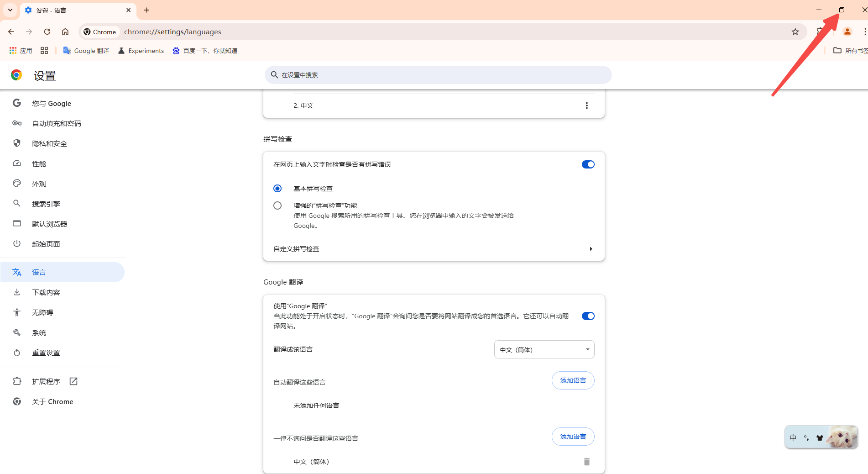
Task: Bookmark this page with the star icon
Action: 795,32
